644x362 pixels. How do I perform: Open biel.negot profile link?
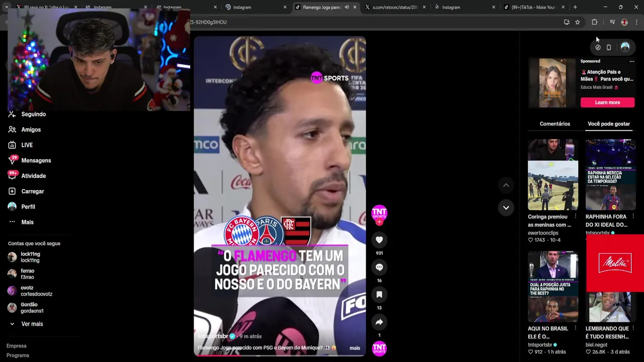(596, 345)
